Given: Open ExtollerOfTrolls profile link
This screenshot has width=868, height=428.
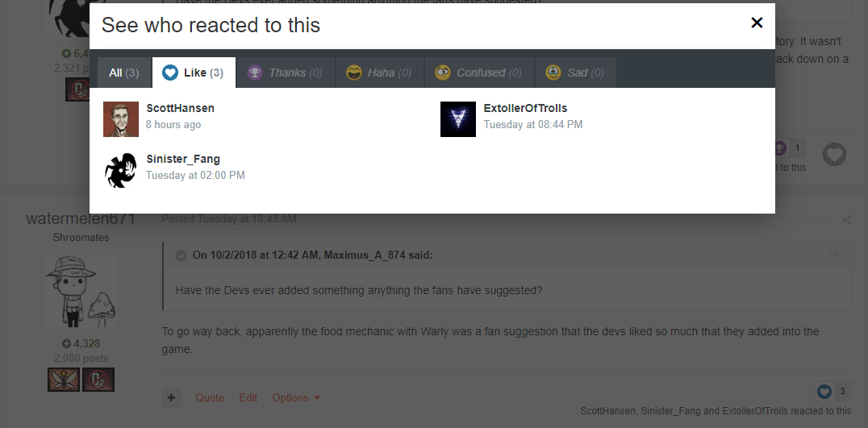Looking at the screenshot, I should [x=525, y=108].
